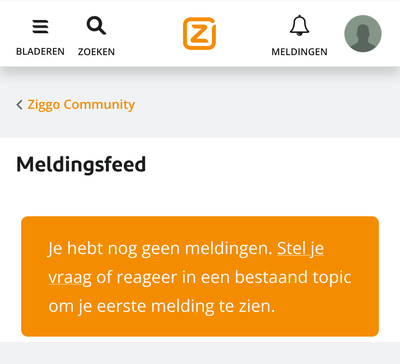Image resolution: width=400 pixels, height=364 pixels.
Task: Select the BLADEREN label
Action: tap(40, 52)
